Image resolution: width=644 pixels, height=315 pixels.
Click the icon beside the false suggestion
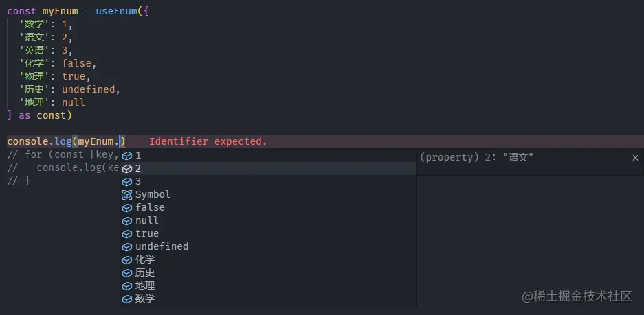coord(127,208)
